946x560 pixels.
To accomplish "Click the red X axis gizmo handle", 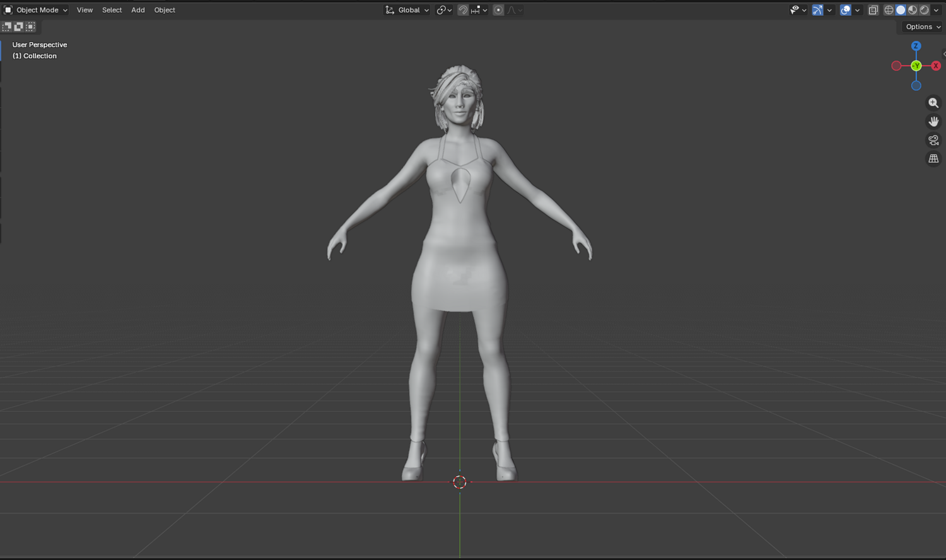I will [x=936, y=66].
